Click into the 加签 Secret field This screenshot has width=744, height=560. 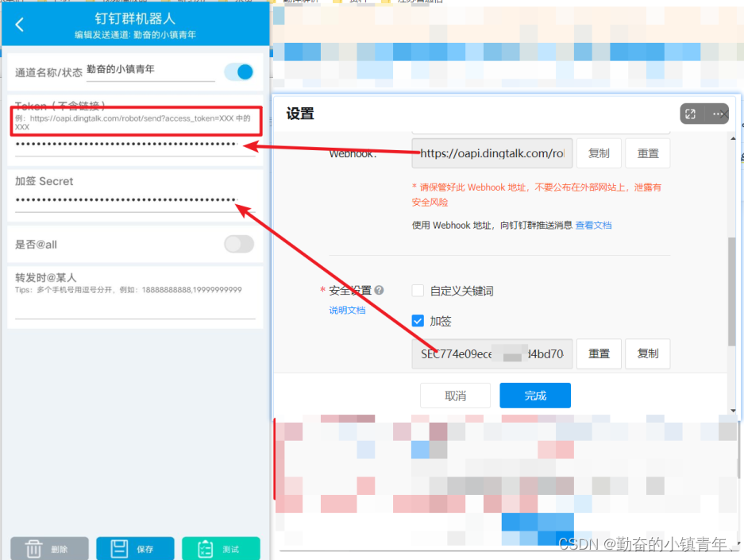pos(135,200)
